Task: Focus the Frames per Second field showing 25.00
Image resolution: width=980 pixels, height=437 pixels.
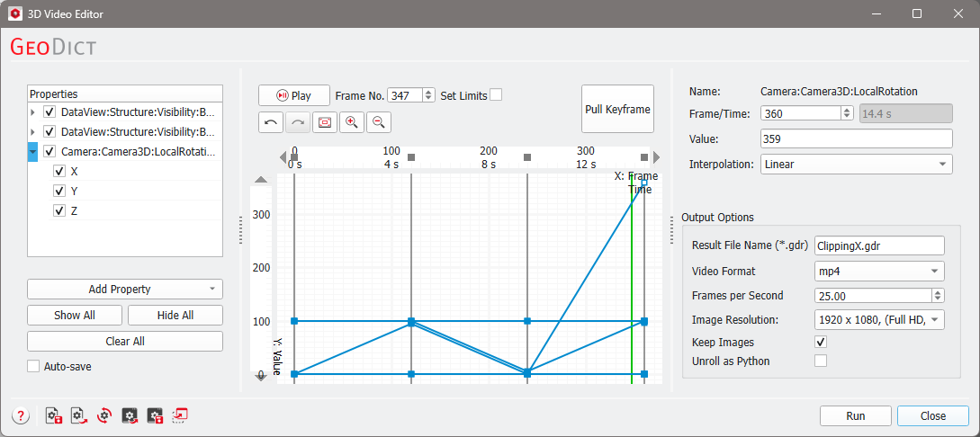Action: click(x=873, y=295)
